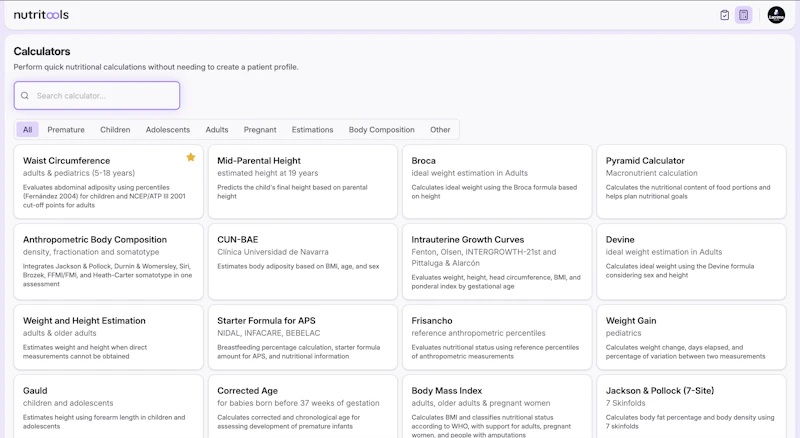The width and height of the screenshot is (800, 438).
Task: Filter by Adolescents tab
Action: (168, 130)
